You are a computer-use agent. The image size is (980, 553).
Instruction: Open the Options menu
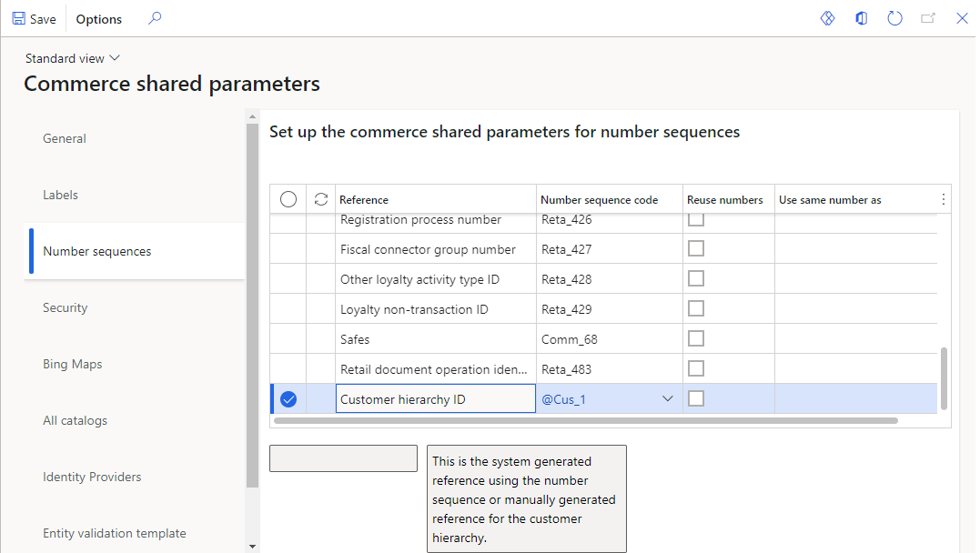coord(98,18)
